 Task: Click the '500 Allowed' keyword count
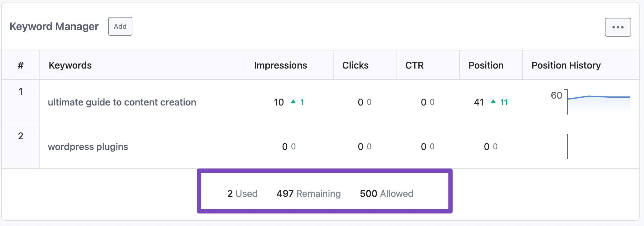[386, 194]
